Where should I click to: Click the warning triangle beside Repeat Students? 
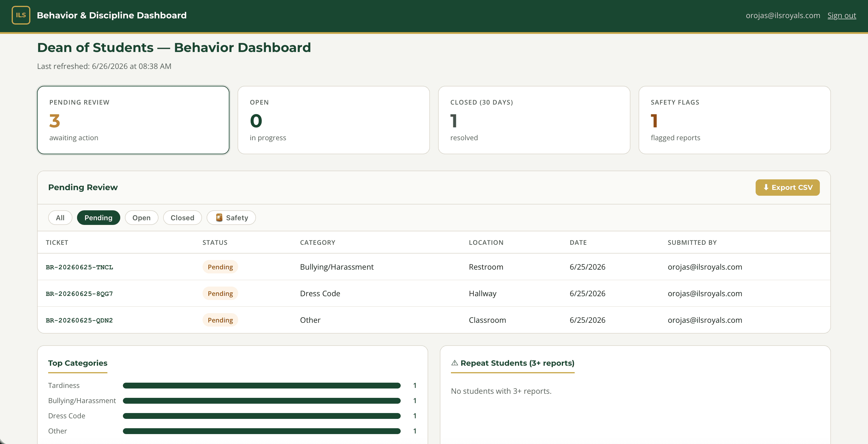pyautogui.click(x=454, y=363)
